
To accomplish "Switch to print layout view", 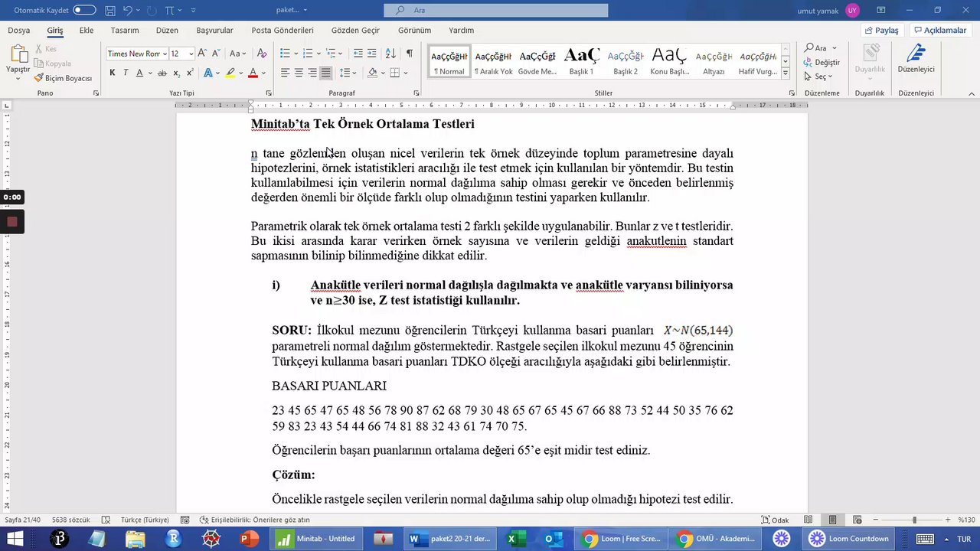I will pos(832,520).
